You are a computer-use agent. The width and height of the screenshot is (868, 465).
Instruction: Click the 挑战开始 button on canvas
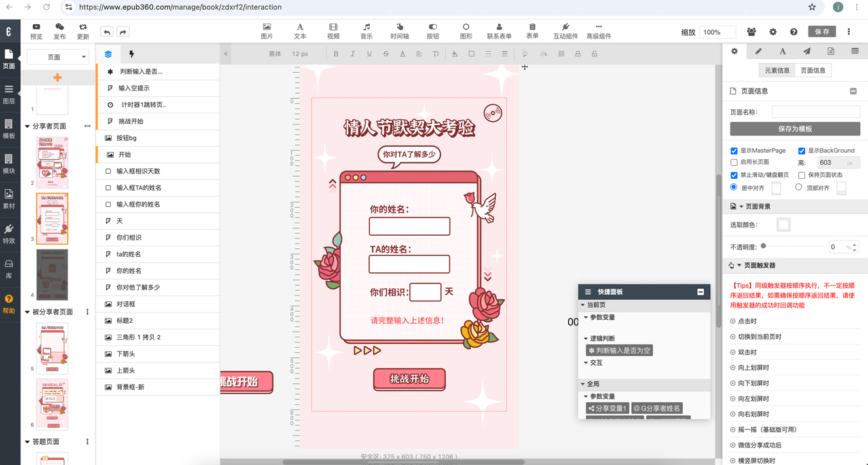pos(409,379)
